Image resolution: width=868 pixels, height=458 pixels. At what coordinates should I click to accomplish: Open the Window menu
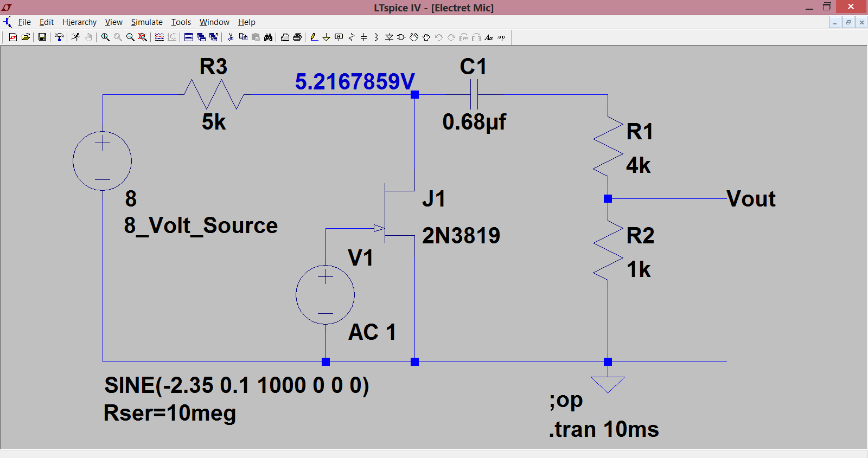(214, 22)
